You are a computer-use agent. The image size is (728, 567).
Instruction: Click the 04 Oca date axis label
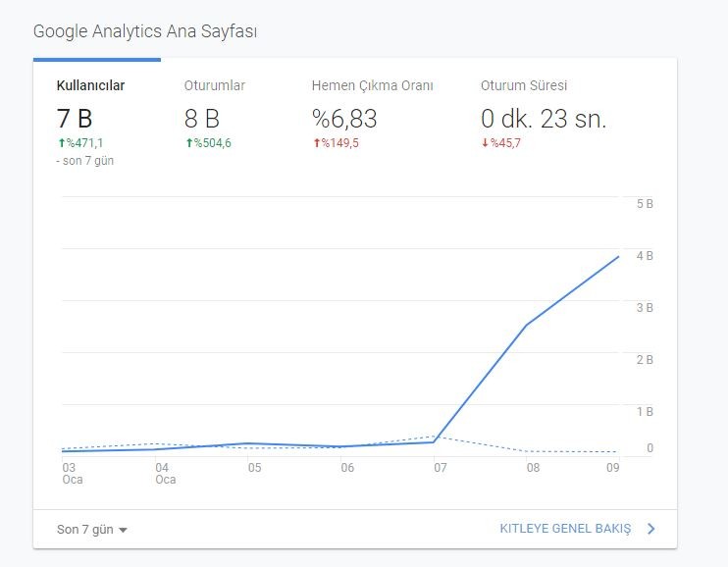165,473
